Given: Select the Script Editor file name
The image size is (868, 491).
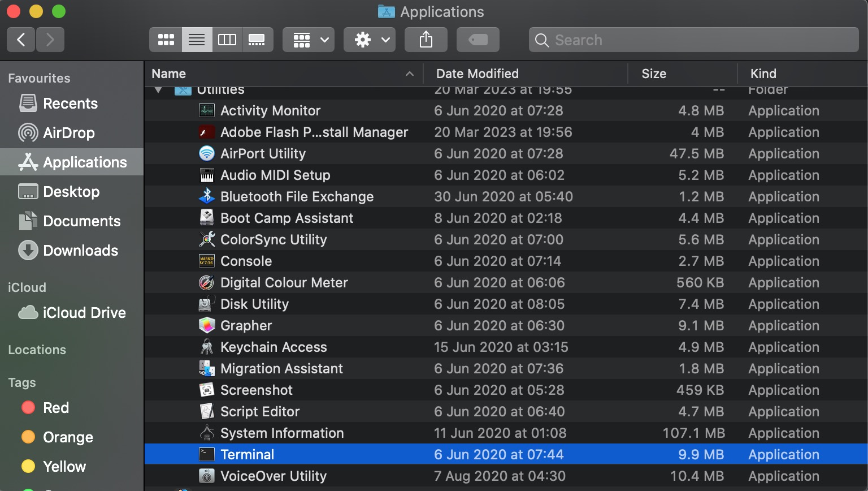Looking at the screenshot, I should (x=260, y=411).
